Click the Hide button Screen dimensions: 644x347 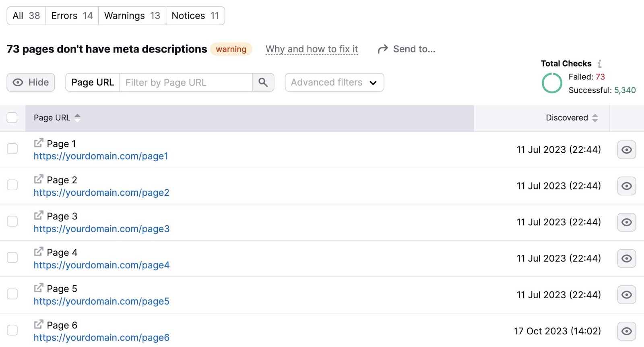31,82
